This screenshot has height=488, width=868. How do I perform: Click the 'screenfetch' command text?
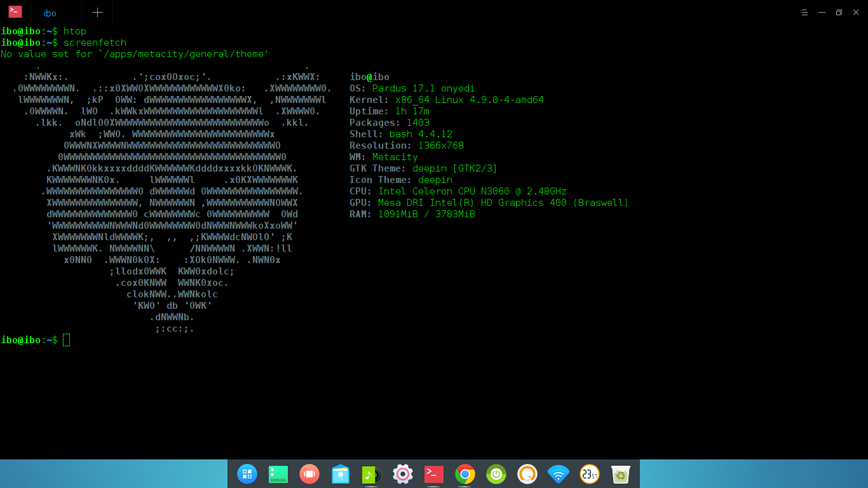coord(95,43)
